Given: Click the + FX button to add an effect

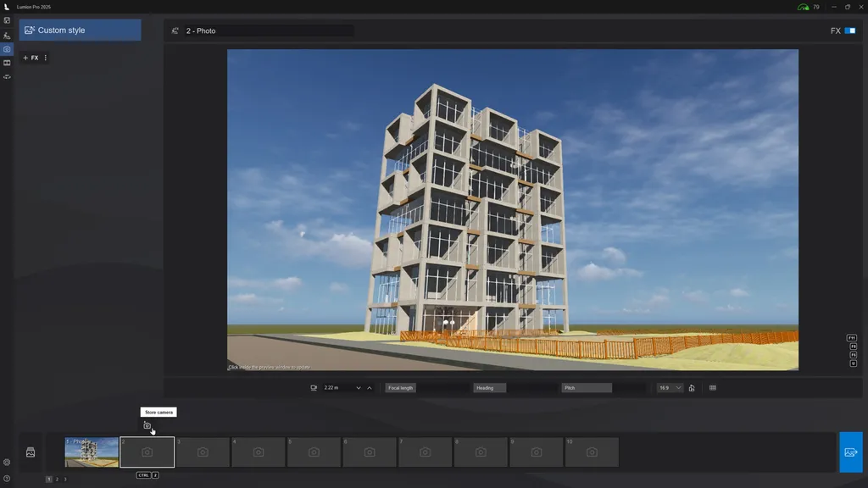Looking at the screenshot, I should click(31, 58).
